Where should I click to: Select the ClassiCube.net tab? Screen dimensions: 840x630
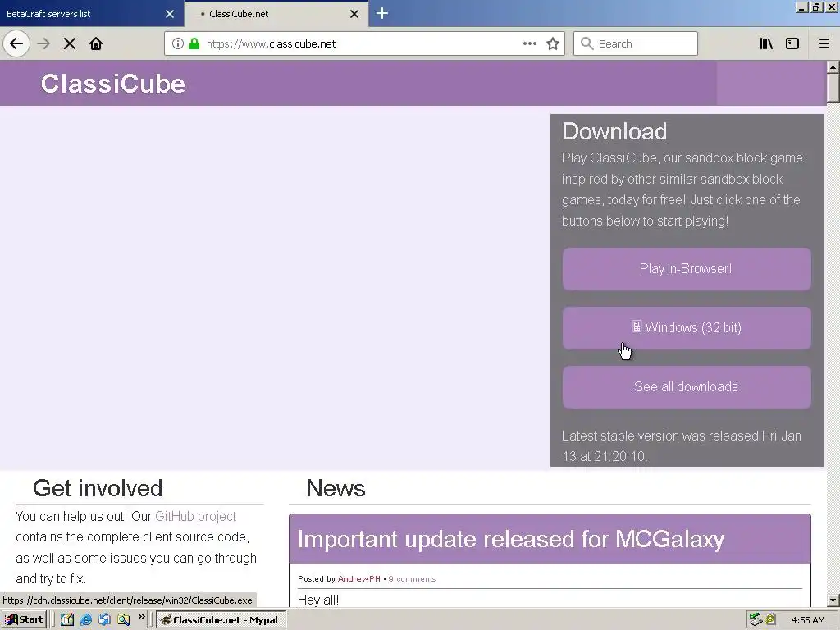[x=276, y=13]
